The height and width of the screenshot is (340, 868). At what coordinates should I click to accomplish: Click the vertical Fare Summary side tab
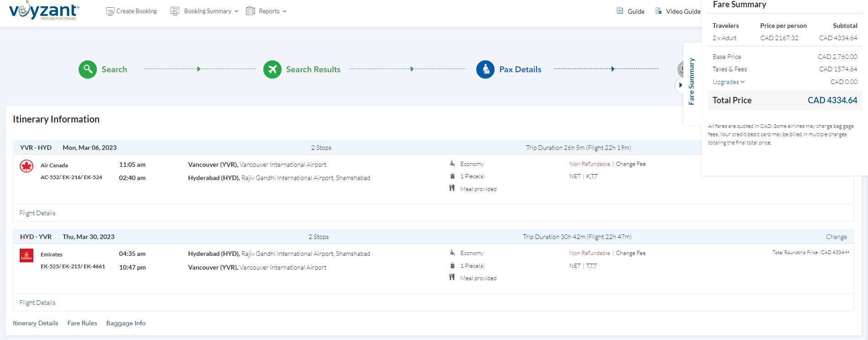(x=692, y=81)
